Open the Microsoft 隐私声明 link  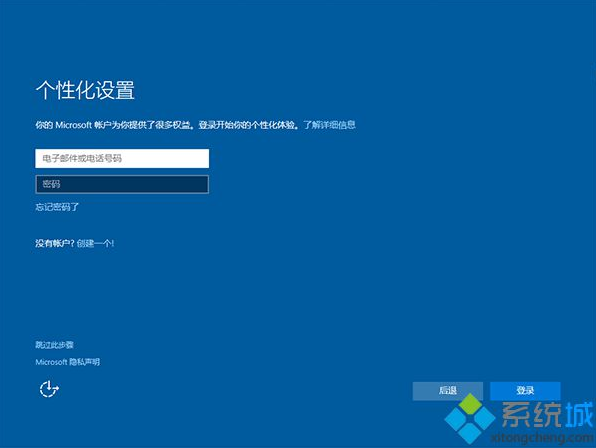click(68, 362)
